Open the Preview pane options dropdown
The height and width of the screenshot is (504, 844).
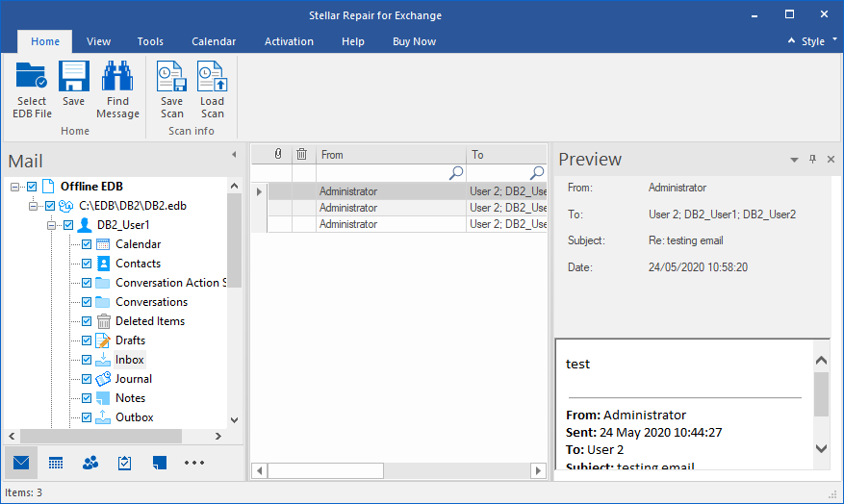click(794, 160)
